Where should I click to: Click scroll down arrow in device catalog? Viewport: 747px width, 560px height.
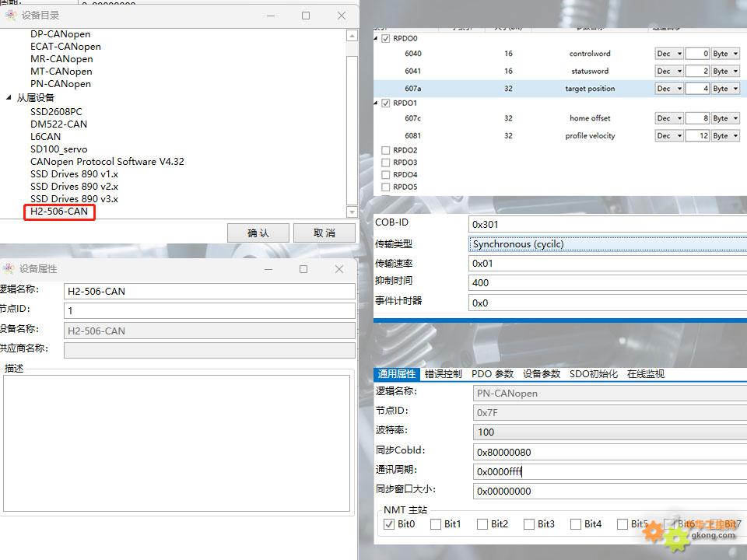(352, 212)
